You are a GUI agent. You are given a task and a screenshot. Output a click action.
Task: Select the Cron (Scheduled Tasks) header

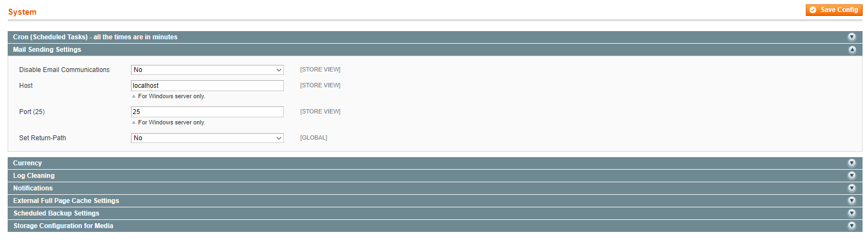click(x=435, y=37)
